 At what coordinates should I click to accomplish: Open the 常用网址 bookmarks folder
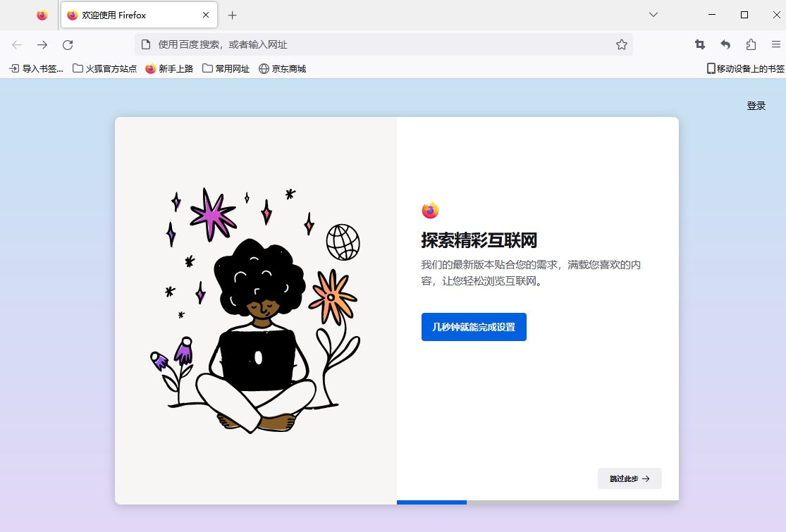226,68
